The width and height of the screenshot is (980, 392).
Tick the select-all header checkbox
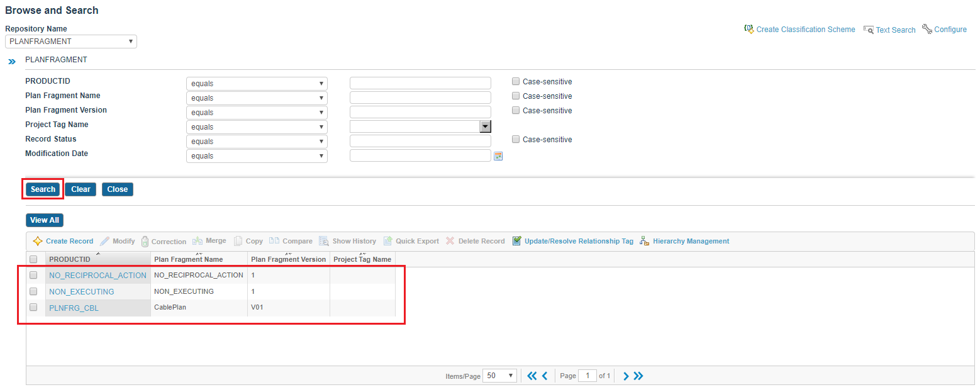(33, 259)
